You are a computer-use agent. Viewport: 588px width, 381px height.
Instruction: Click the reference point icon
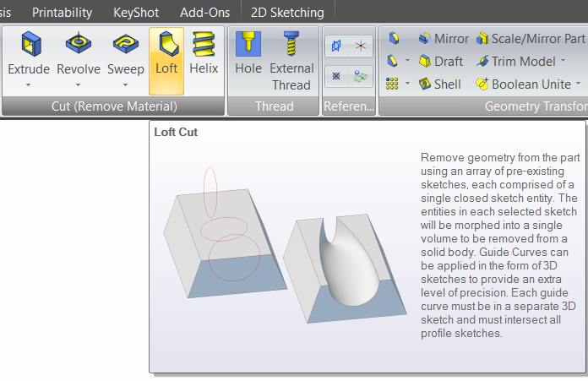coord(336,75)
